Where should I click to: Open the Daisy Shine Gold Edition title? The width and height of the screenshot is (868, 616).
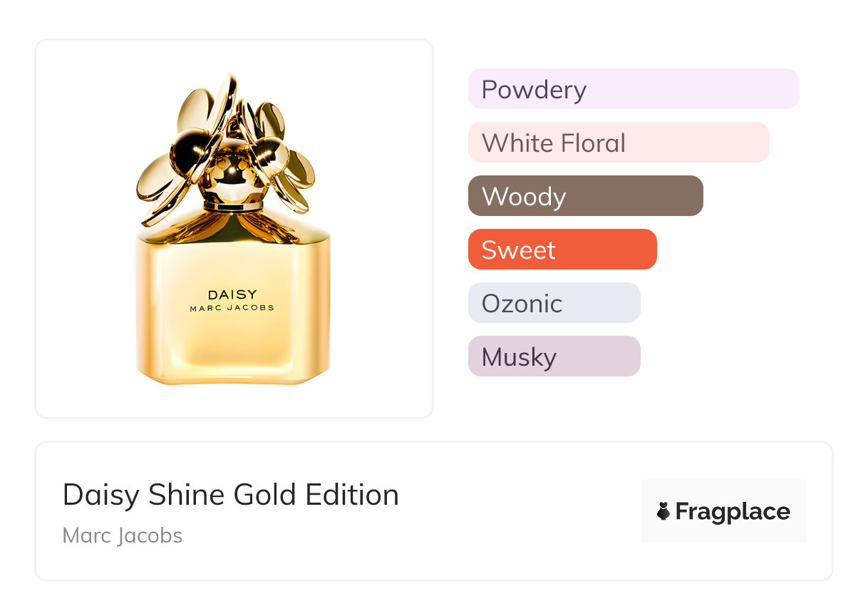coord(230,495)
